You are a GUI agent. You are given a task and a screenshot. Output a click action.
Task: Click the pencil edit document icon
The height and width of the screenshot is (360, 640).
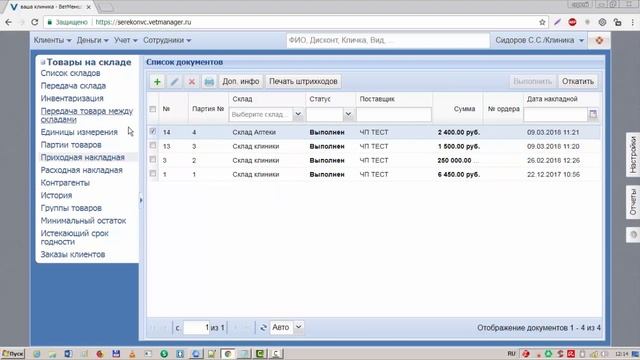pyautogui.click(x=174, y=82)
